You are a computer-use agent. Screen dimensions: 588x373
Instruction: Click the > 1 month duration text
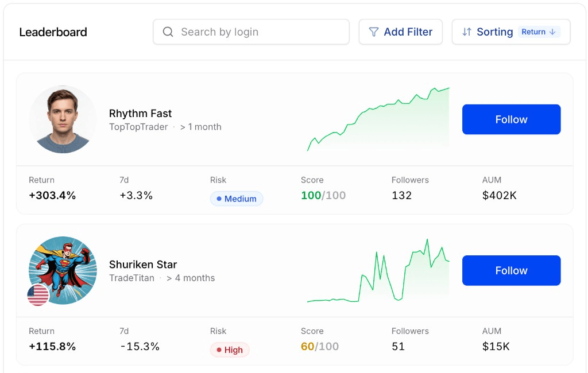[x=200, y=127]
